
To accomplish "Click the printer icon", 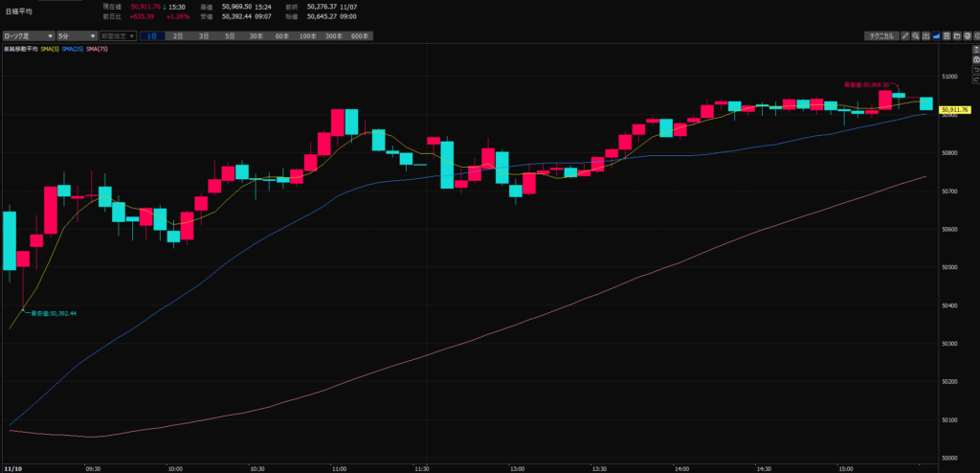I will 967,36.
